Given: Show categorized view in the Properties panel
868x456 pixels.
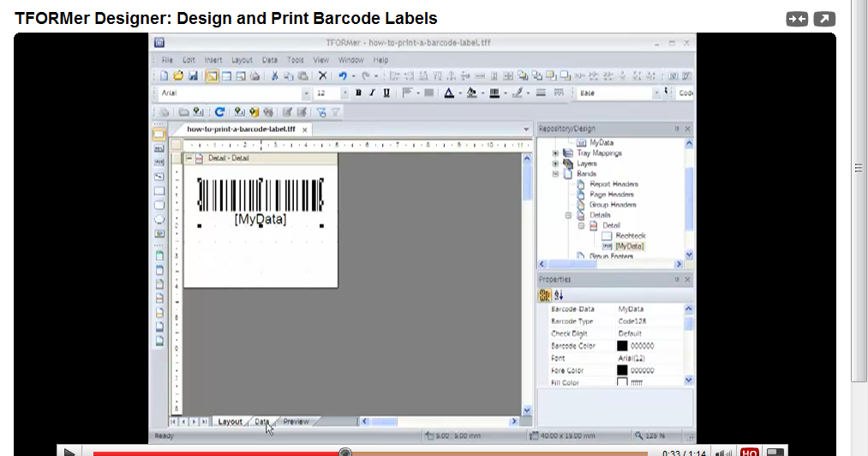Looking at the screenshot, I should tap(545, 296).
